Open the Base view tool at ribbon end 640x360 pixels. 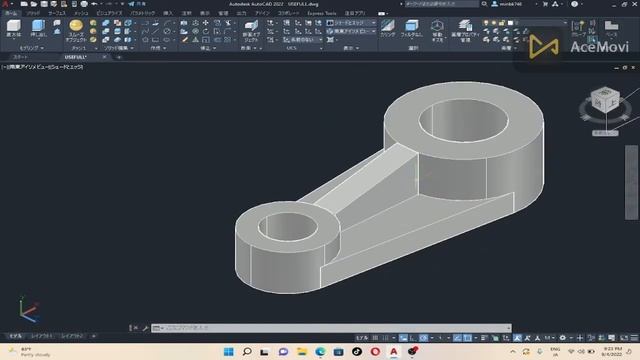[x=611, y=29]
